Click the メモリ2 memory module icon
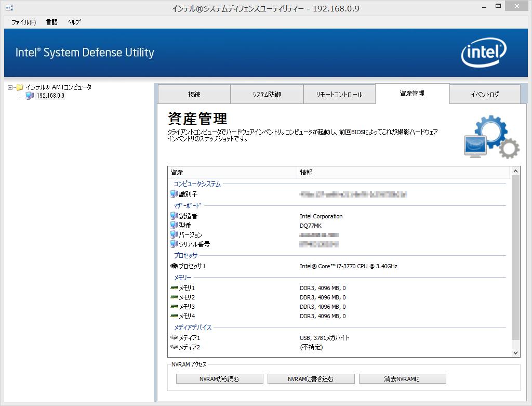Image resolution: width=532 pixels, height=406 pixels. tap(174, 297)
